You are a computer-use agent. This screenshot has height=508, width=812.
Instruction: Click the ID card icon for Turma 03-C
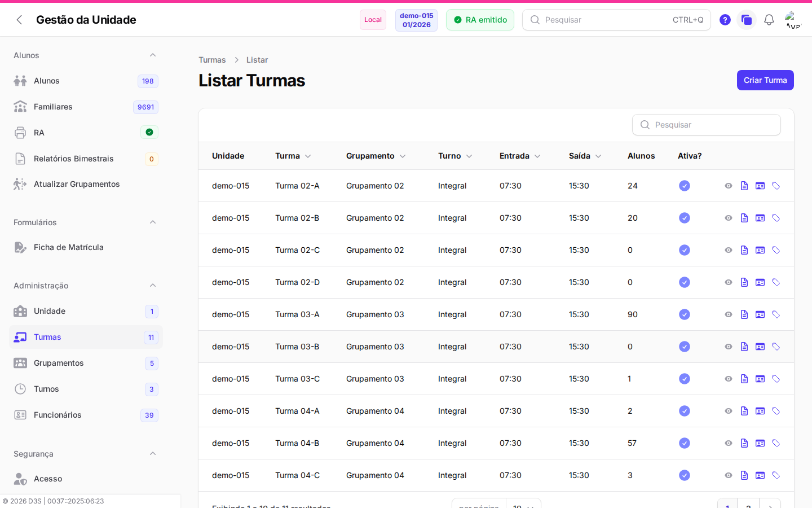click(x=760, y=379)
